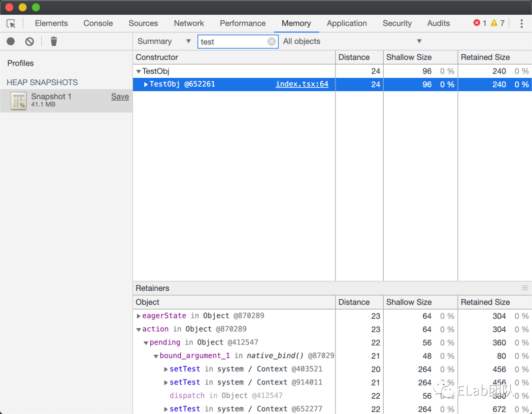Open the All objects filter dropdown
The width and height of the screenshot is (532, 414).
coord(353,41)
